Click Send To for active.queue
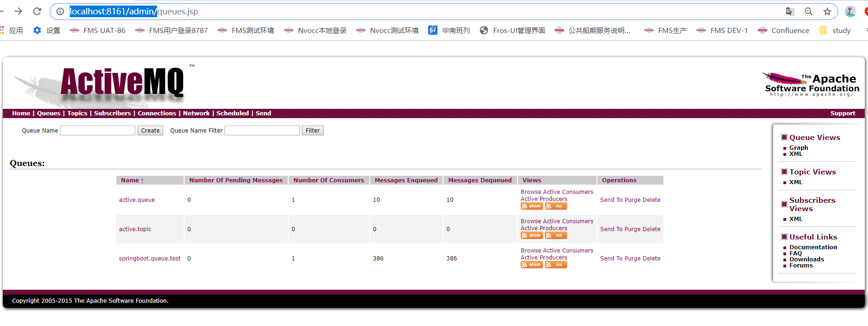Viewport: 868px width, 326px height. point(611,200)
